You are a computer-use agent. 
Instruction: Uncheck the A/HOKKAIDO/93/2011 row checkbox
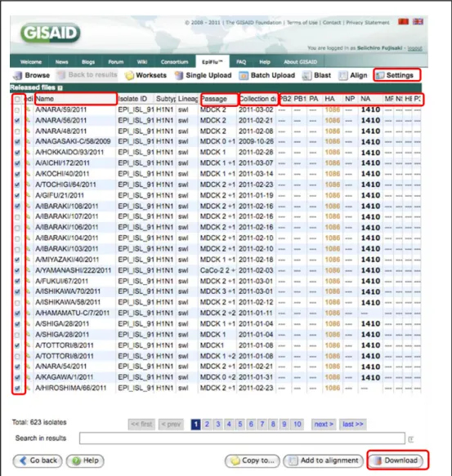click(x=17, y=153)
